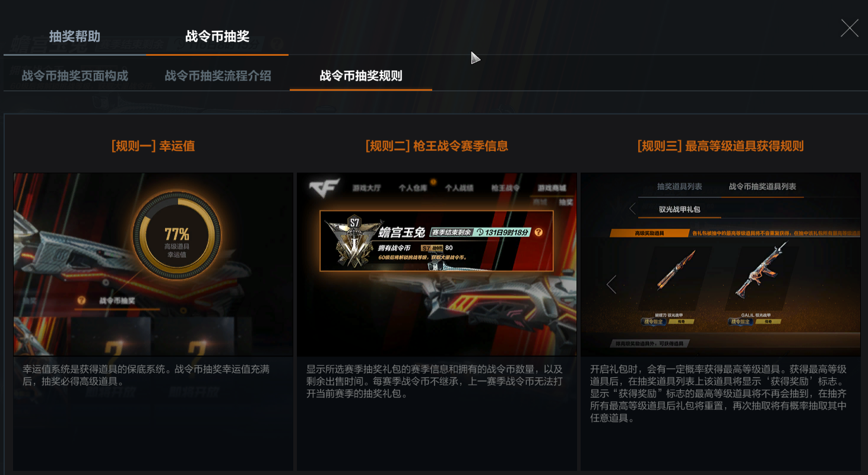
Task: Open the 战令币抽奖页面构成 sub-tab
Action: [x=75, y=76]
